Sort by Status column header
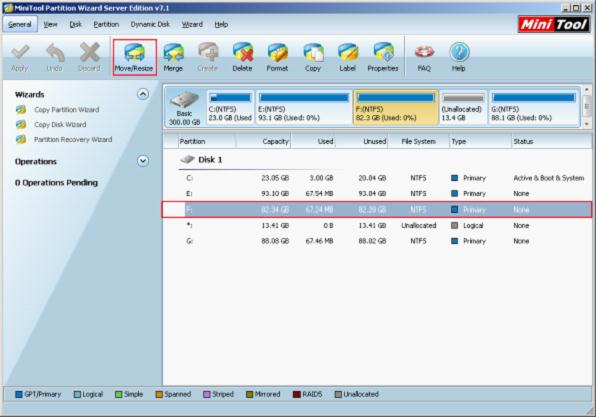 552,141
